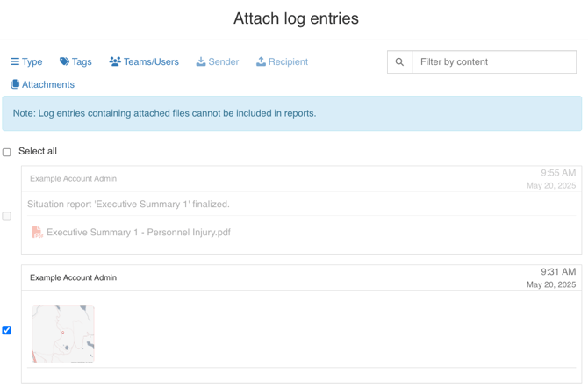Select the Tags filter text label

(x=82, y=62)
